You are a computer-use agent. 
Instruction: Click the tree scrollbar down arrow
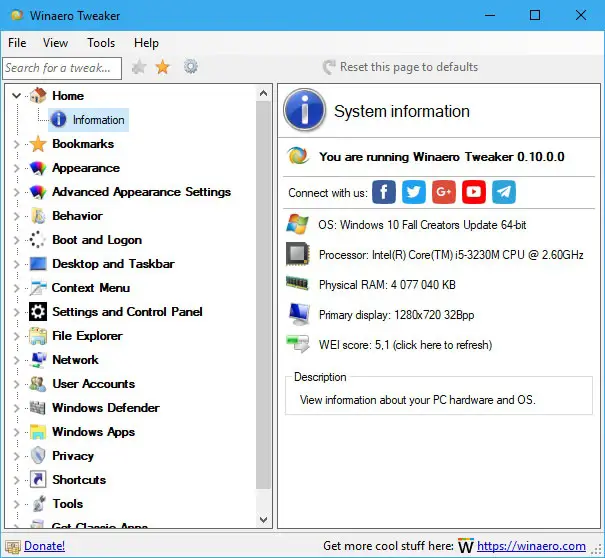[264, 519]
